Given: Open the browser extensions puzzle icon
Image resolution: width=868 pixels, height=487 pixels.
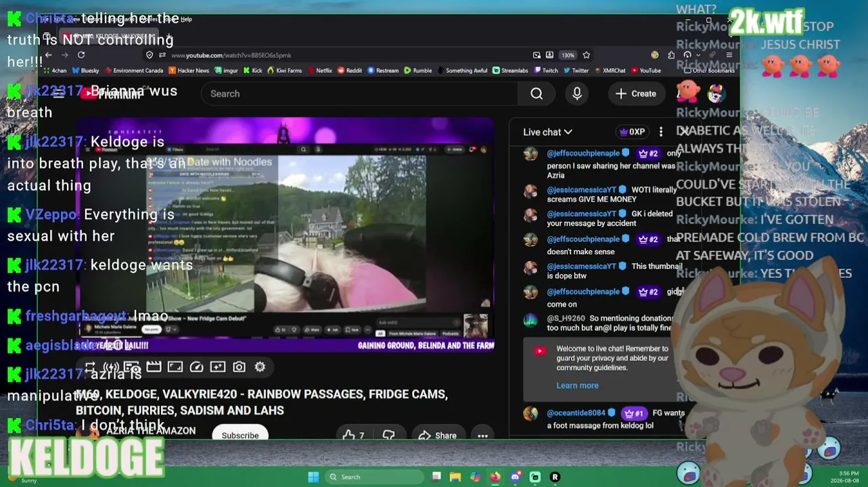Looking at the screenshot, I should 671,55.
